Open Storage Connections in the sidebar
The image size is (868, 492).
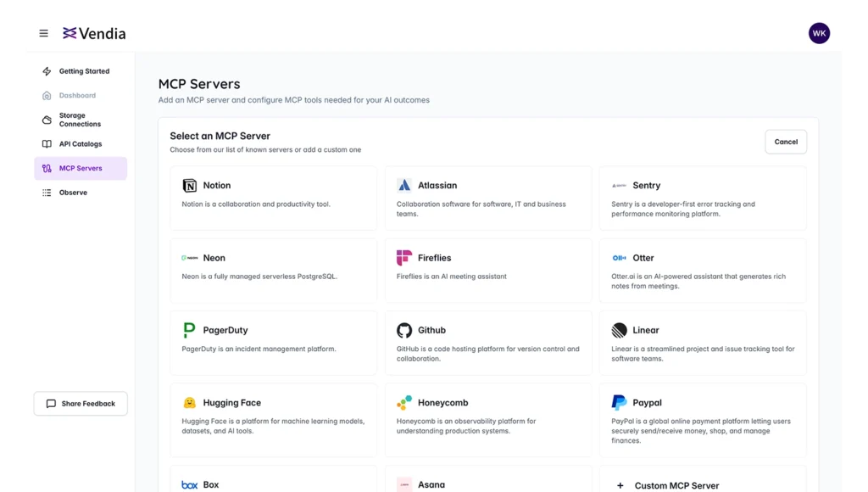81,119
